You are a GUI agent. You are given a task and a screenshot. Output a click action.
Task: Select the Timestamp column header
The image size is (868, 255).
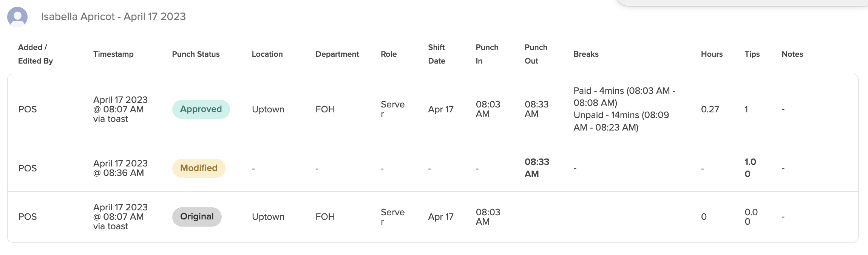point(113,54)
